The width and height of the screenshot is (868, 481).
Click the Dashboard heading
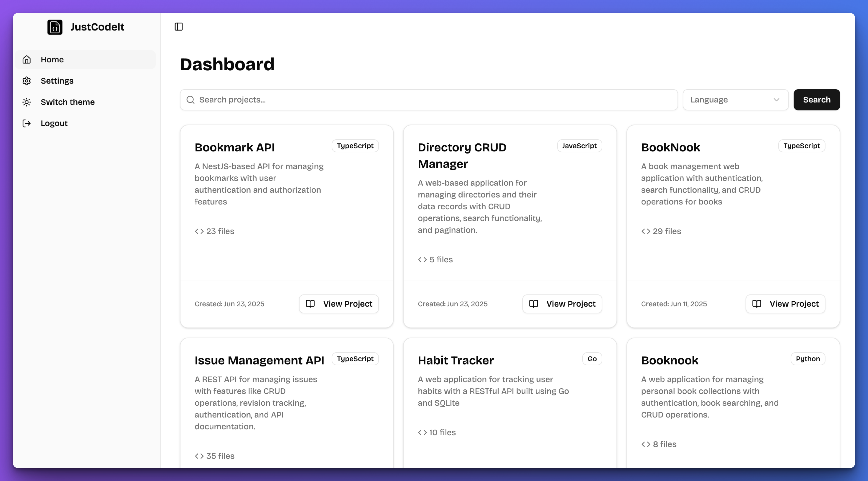227,64
